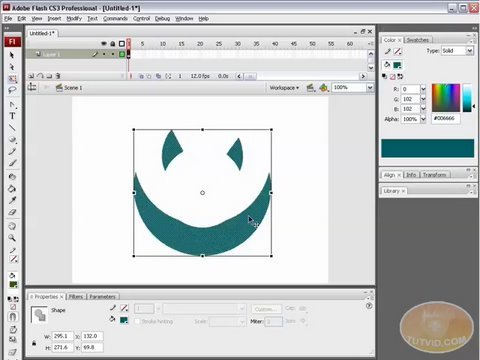Open the stage zoom 100% dropdown

(370, 88)
